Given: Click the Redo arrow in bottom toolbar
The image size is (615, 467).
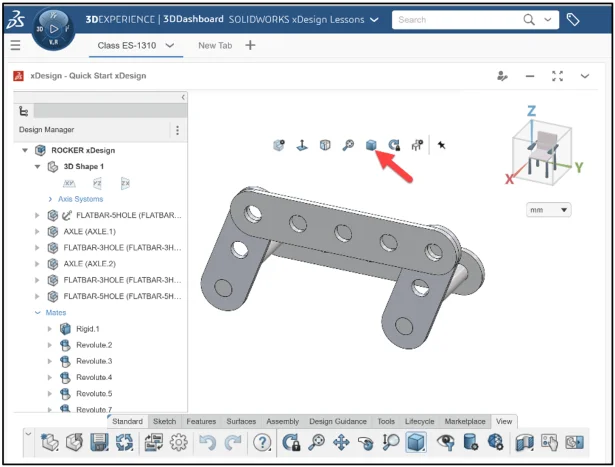Looking at the screenshot, I should (233, 443).
